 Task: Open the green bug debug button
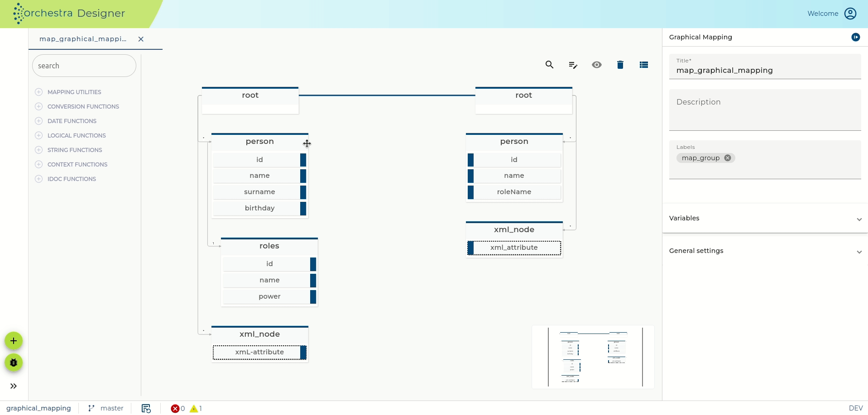pyautogui.click(x=14, y=363)
